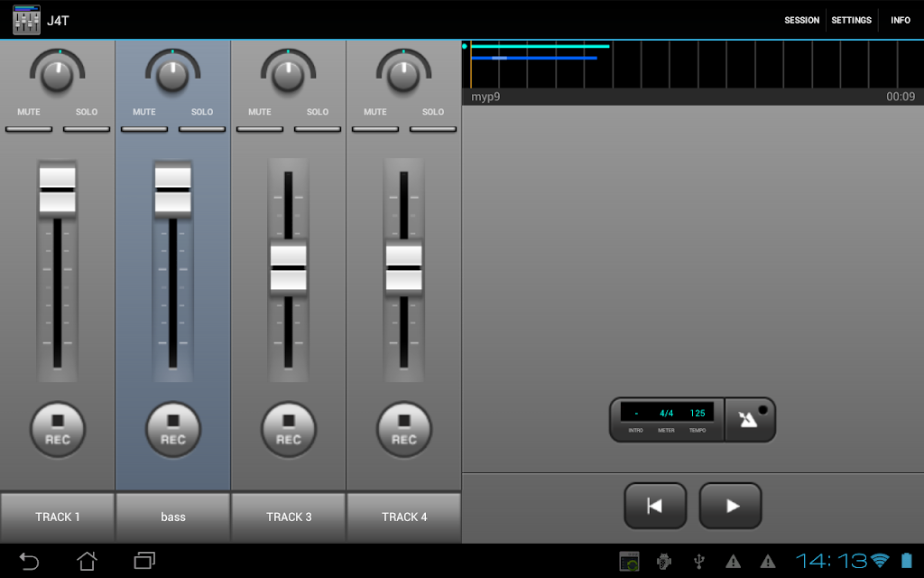Toggle the metronome icon button
The image size is (924, 578).
point(750,420)
